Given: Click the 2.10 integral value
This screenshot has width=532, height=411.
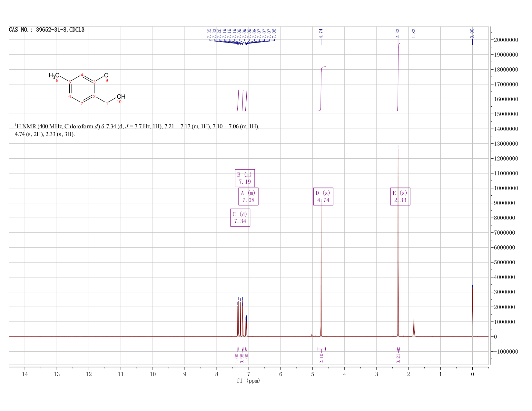Looking at the screenshot, I should [321, 358].
